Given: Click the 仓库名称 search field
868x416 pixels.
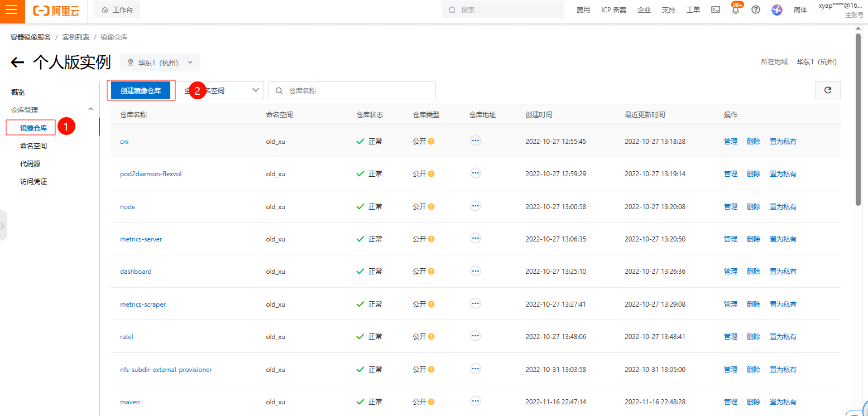Looking at the screenshot, I should point(357,90).
